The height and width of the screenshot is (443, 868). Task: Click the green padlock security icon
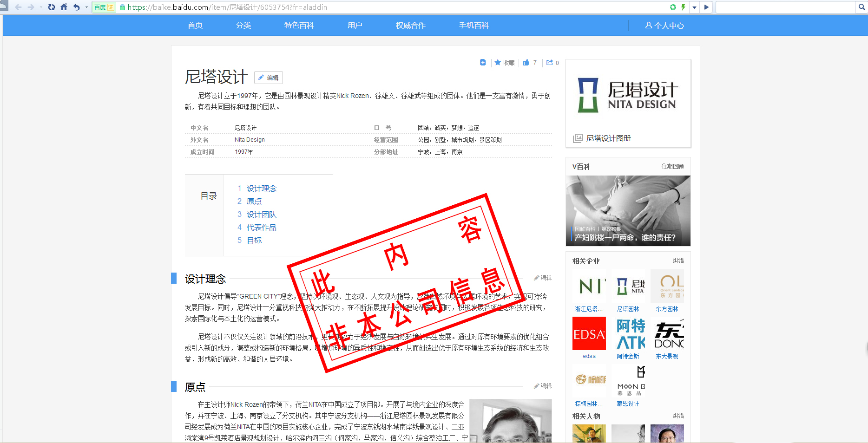pyautogui.click(x=123, y=7)
